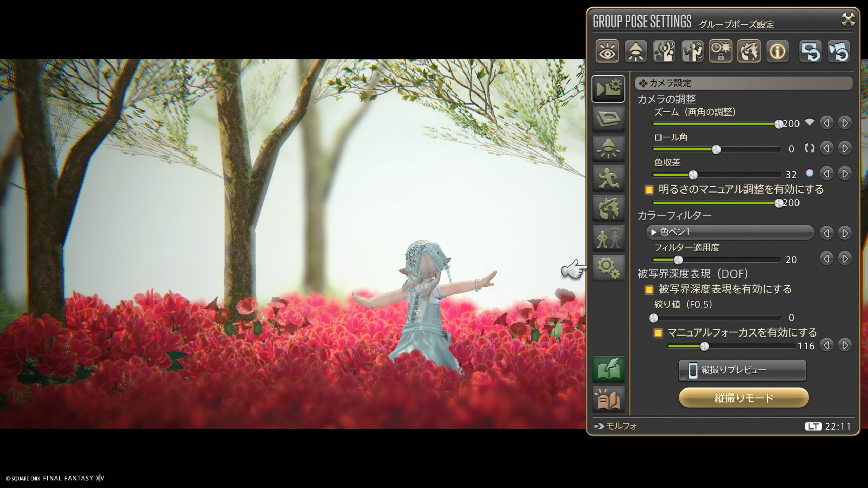Open frame and effects tab in sidebar
This screenshot has height=488, width=868.
(608, 119)
